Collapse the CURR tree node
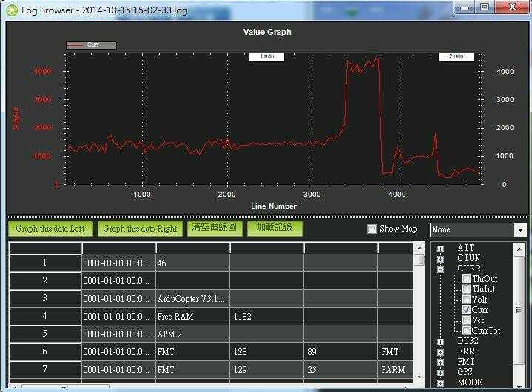 point(441,269)
